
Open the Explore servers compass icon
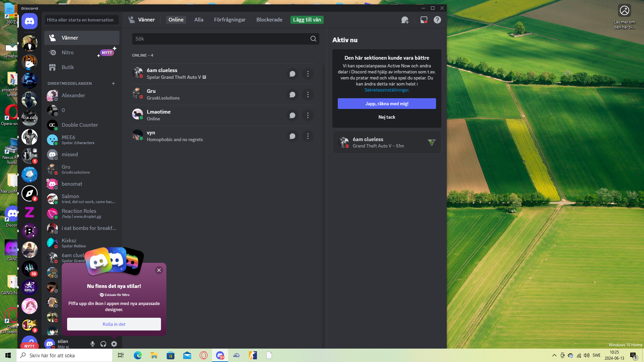coord(30,193)
